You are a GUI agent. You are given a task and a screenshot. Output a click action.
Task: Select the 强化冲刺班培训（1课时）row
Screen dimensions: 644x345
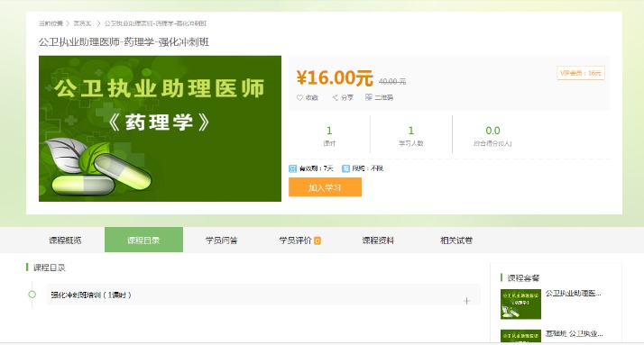pyautogui.click(x=263, y=295)
